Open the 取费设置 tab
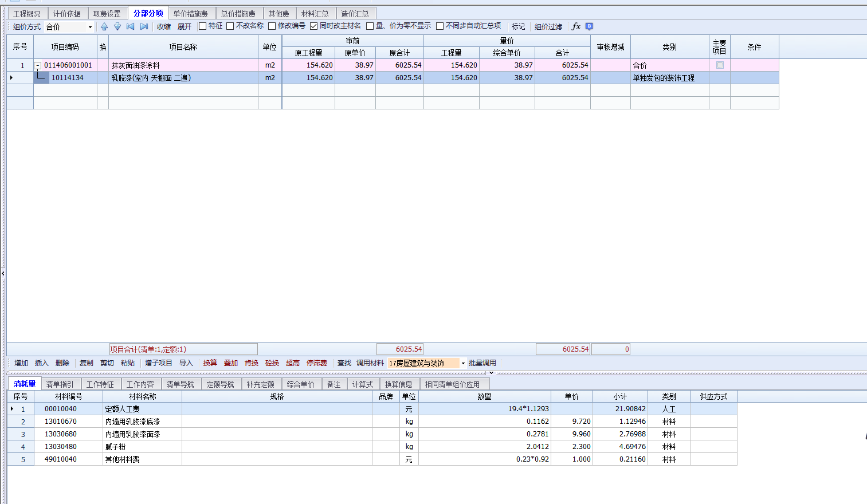 click(107, 14)
